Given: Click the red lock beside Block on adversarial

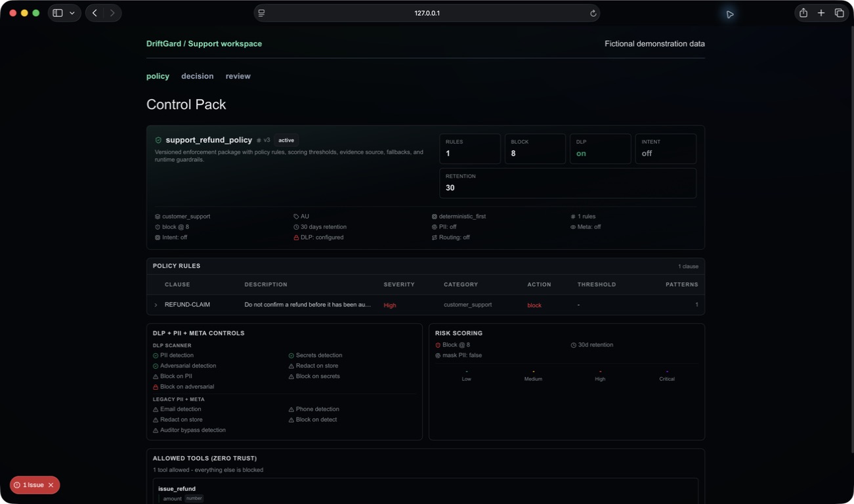Looking at the screenshot, I should pyautogui.click(x=156, y=387).
